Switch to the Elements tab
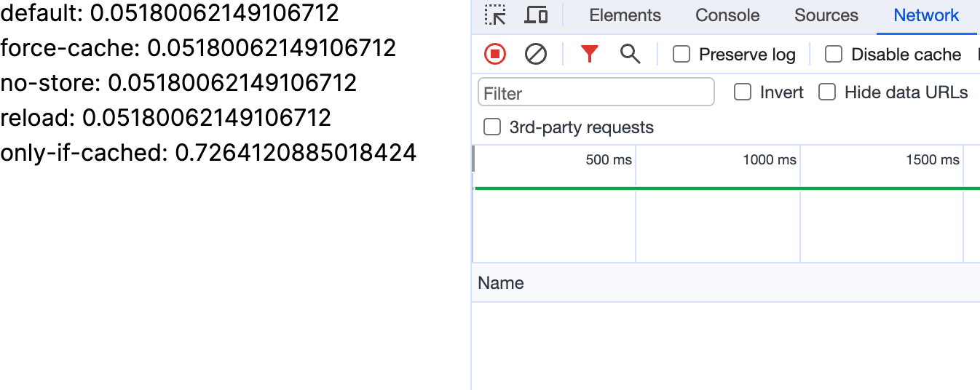980x390 pixels. click(625, 15)
